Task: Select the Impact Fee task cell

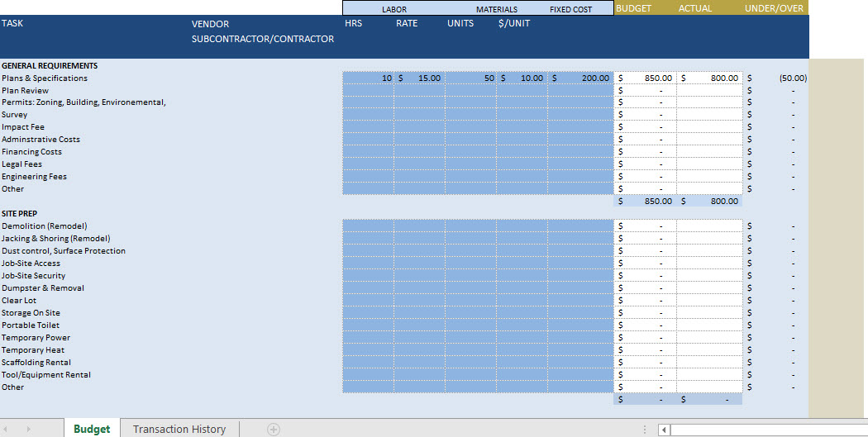Action: (22, 127)
